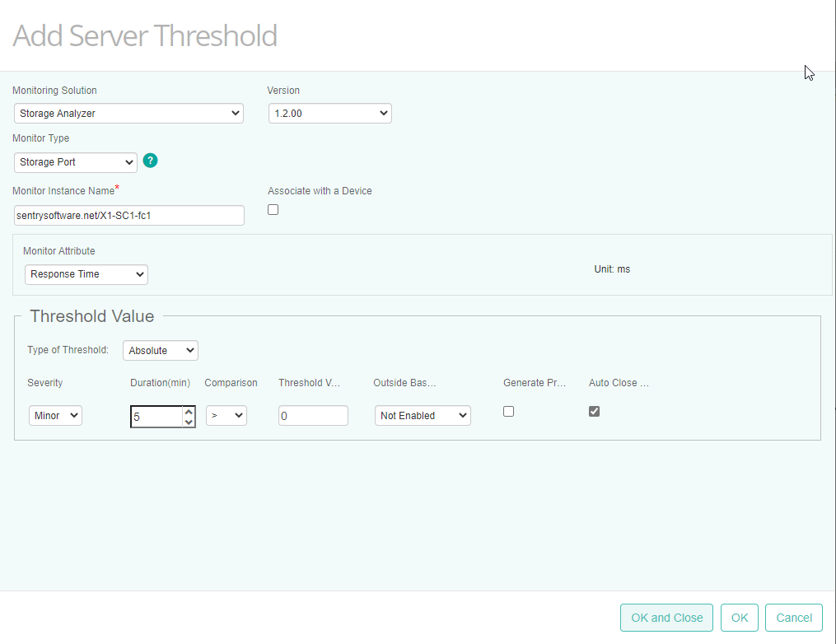Click the Duration spinner up arrow
The image size is (836, 644).
pyautogui.click(x=188, y=410)
